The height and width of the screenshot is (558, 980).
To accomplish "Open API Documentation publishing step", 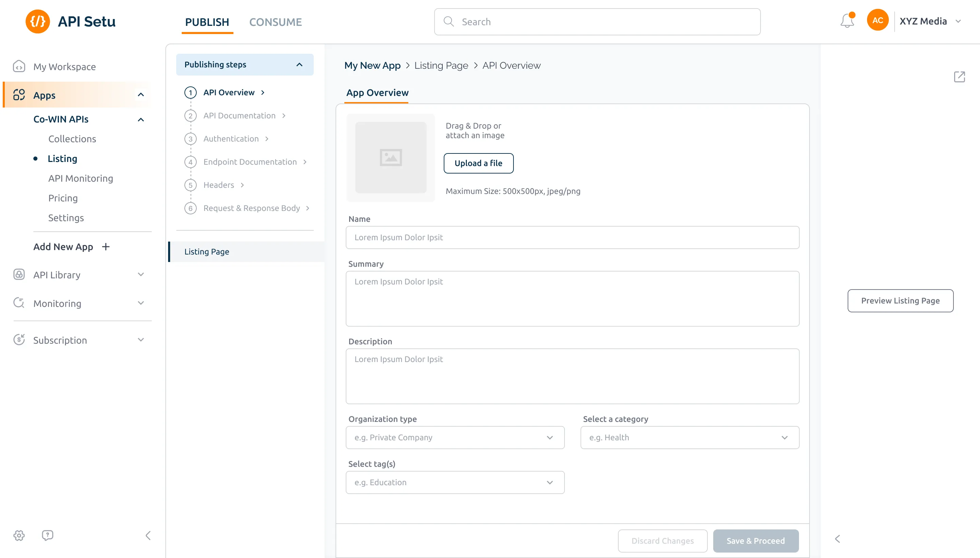I will 240,116.
